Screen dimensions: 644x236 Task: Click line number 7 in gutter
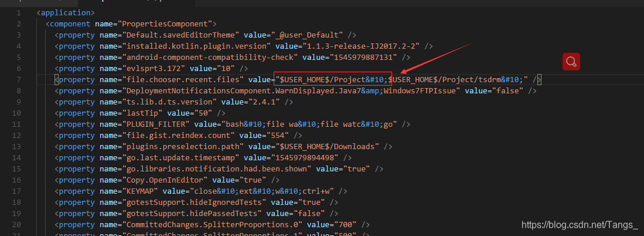click(x=19, y=79)
